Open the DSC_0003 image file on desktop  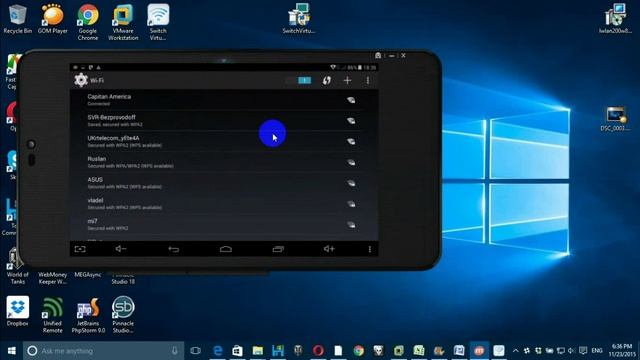point(616,119)
